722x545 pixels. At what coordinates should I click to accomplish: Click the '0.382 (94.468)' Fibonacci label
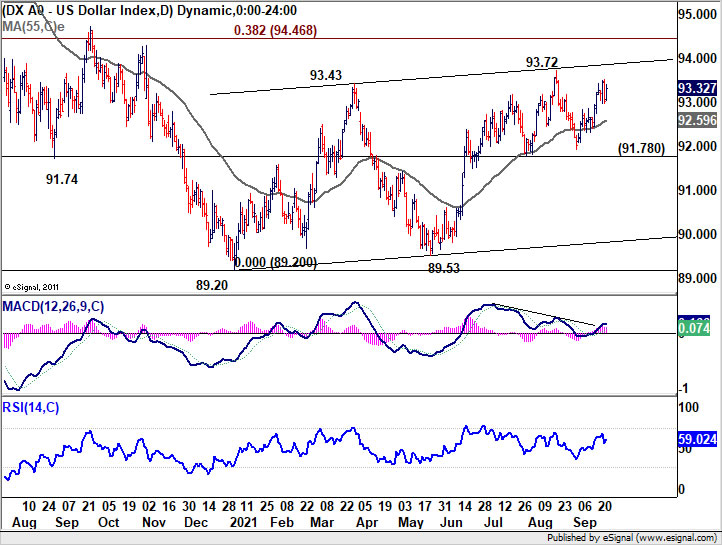[x=275, y=30]
